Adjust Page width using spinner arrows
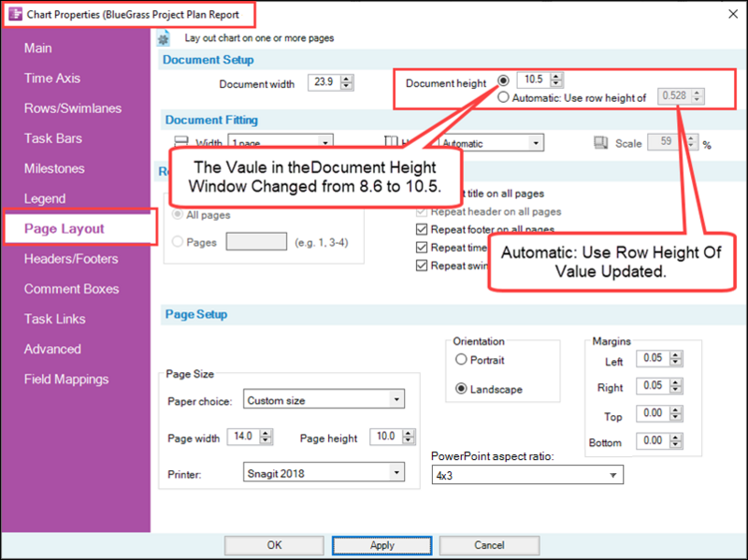Viewport: 748px width, 560px height. (266, 437)
